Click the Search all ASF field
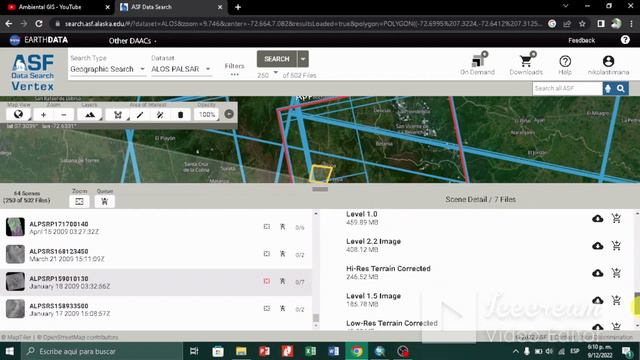Screen dimensions: 640x360 [x=567, y=88]
